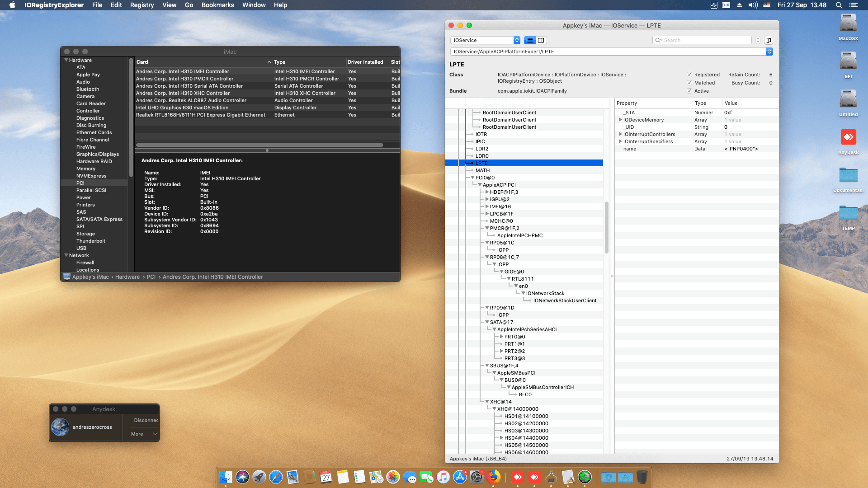Screen dimensions: 868x488
Task: Open the volume control in menu bar
Action: point(753,5)
